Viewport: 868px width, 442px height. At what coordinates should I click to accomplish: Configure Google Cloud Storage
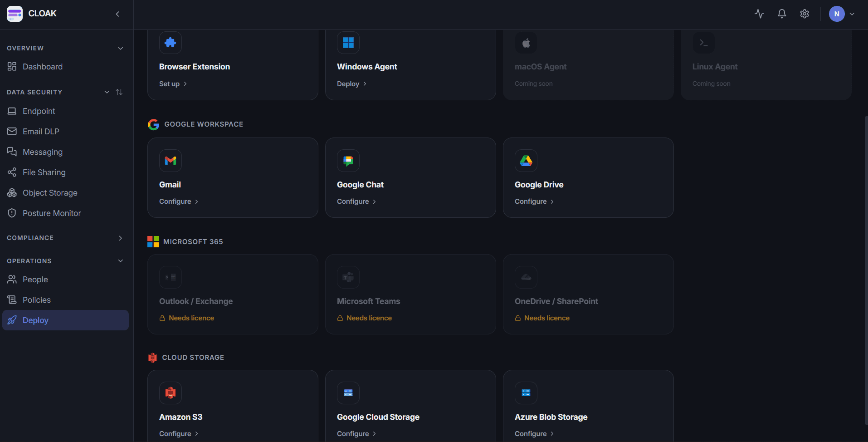tap(356, 434)
